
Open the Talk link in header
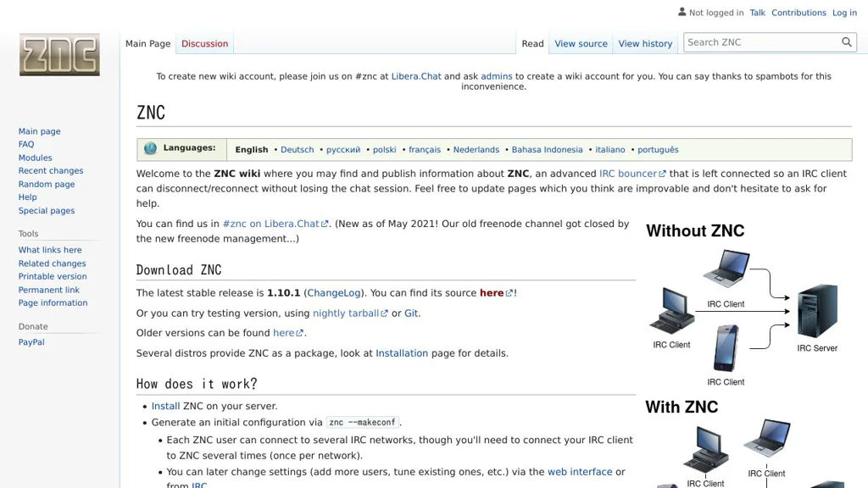757,13
